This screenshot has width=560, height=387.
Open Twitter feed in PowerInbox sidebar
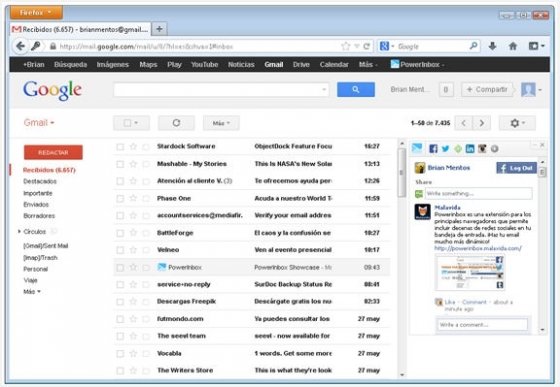(445, 149)
